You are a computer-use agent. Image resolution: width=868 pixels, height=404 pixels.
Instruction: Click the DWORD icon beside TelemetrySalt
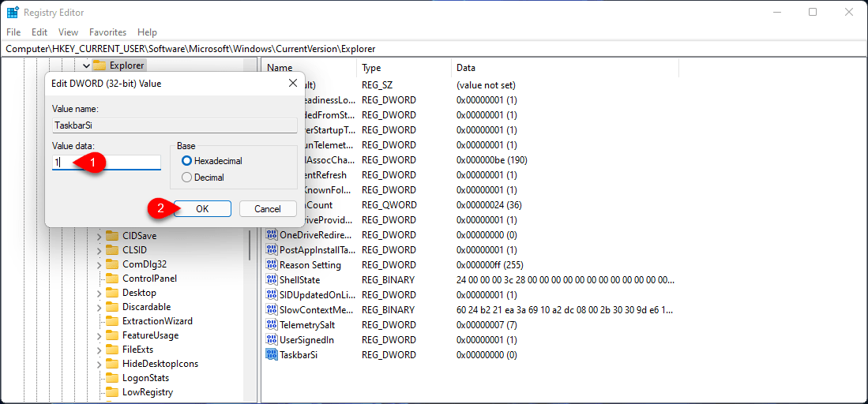click(272, 324)
